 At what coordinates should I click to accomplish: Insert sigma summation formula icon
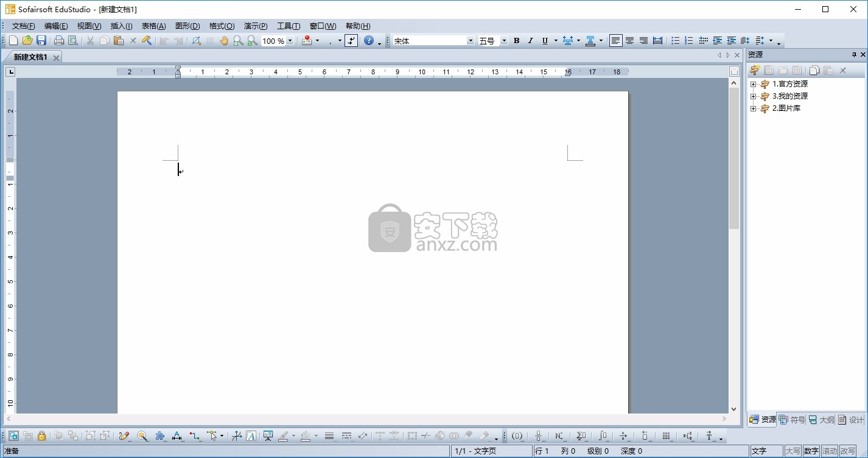pos(581,436)
